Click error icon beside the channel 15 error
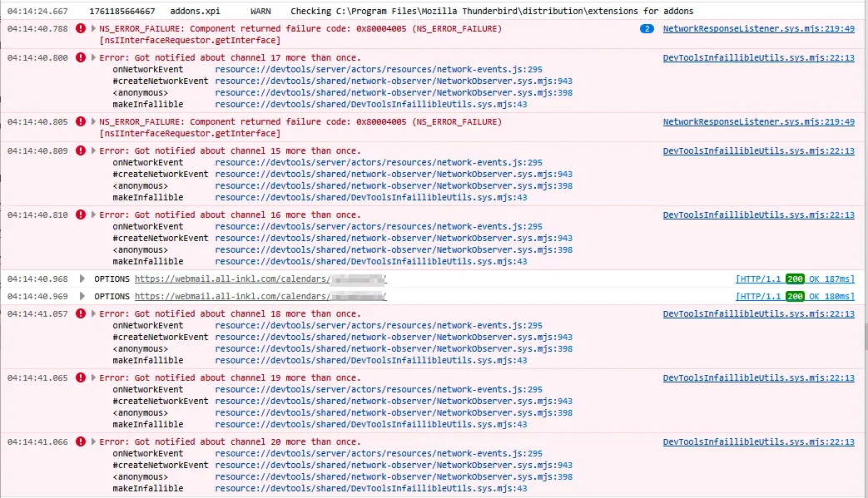 tap(81, 150)
